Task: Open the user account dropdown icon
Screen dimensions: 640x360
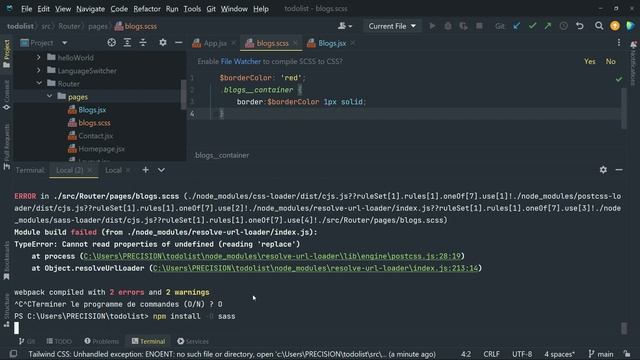Action: pos(345,26)
